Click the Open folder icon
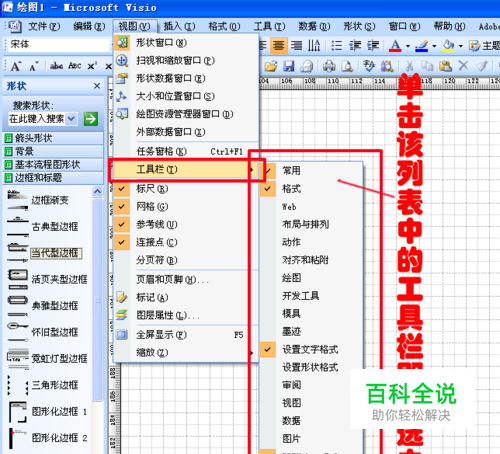Image resolution: width=500 pixels, height=454 pixels. click(x=271, y=66)
